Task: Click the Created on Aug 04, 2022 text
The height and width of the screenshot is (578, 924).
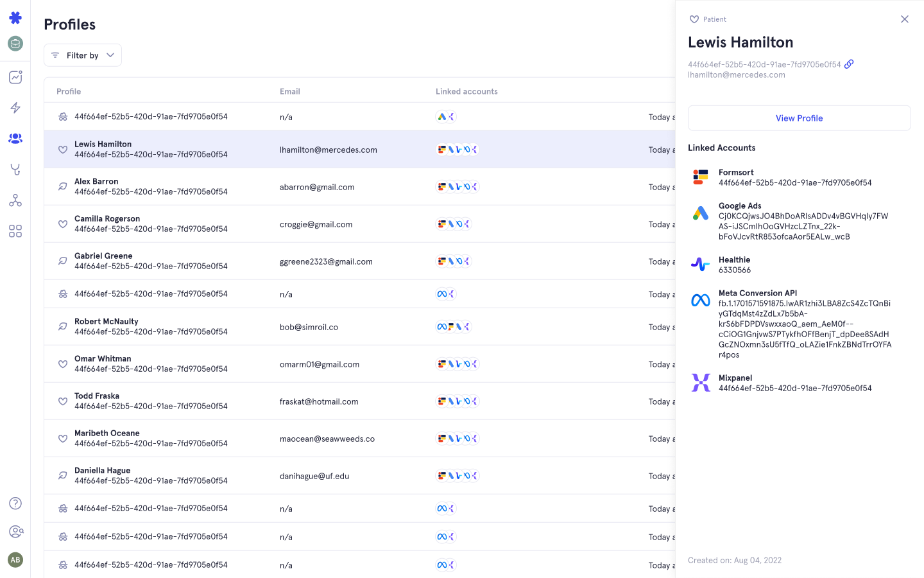Action: [x=735, y=561]
